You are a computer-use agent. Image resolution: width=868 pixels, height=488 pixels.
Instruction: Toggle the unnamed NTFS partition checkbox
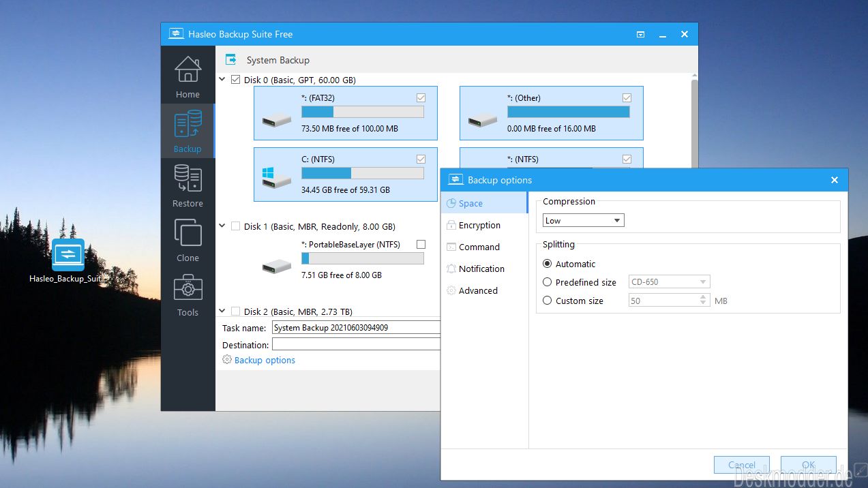pyautogui.click(x=627, y=159)
